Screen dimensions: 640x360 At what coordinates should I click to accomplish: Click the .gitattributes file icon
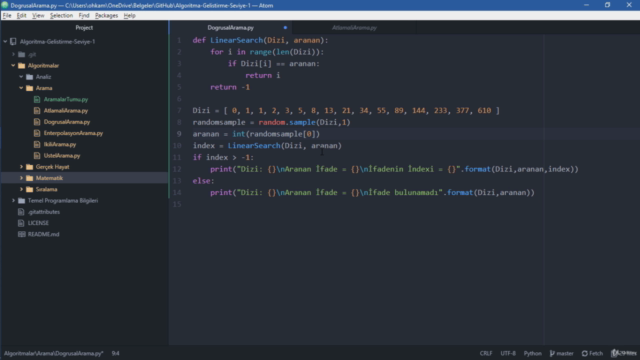point(21,212)
